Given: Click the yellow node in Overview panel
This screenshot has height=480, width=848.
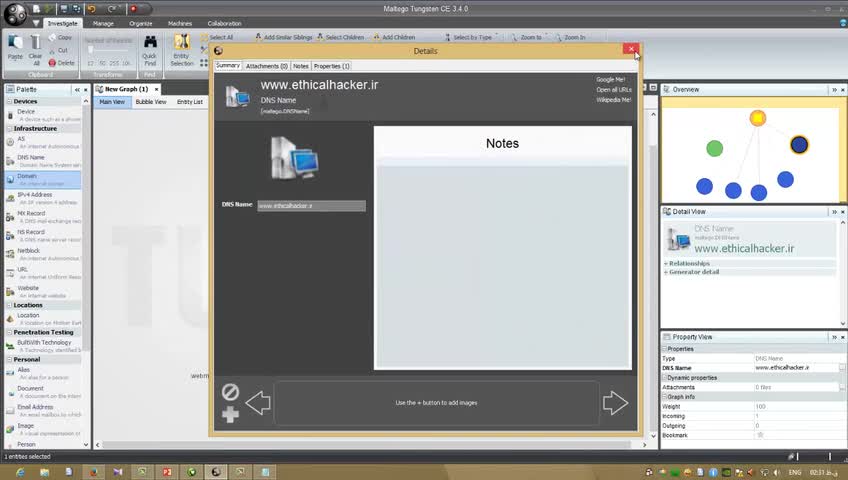Looking at the screenshot, I should point(758,118).
